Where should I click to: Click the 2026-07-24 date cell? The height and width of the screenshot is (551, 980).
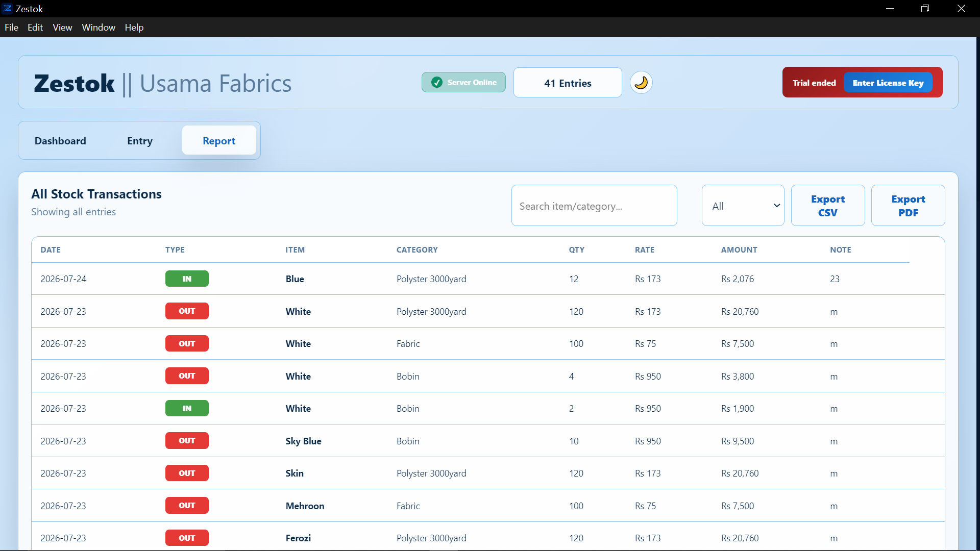click(63, 279)
